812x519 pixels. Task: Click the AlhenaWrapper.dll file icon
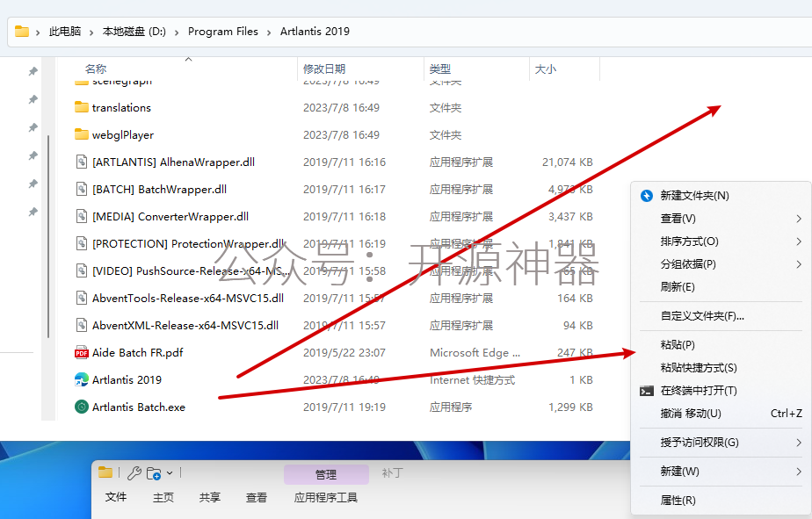pos(82,162)
